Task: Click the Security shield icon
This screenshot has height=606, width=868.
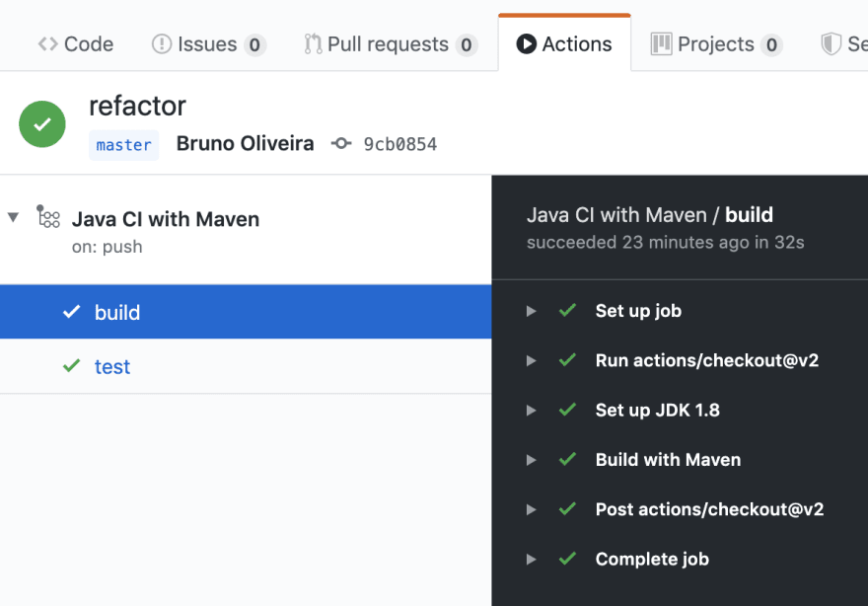Action: pyautogui.click(x=831, y=44)
